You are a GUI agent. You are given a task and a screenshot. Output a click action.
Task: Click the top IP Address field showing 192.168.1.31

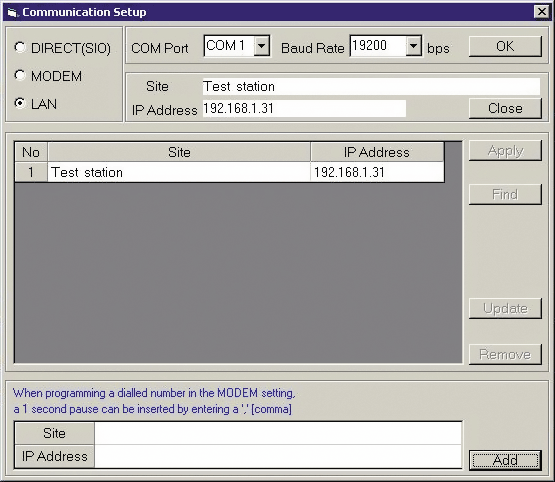[304, 108]
